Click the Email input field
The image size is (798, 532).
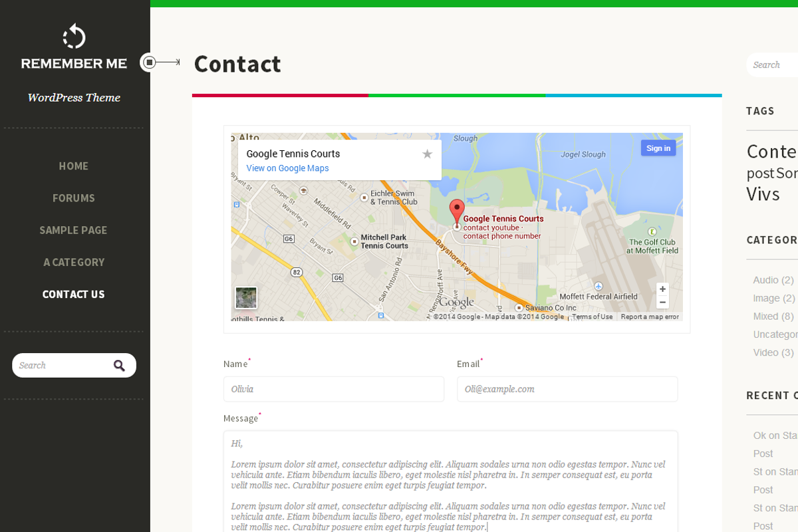(x=567, y=389)
